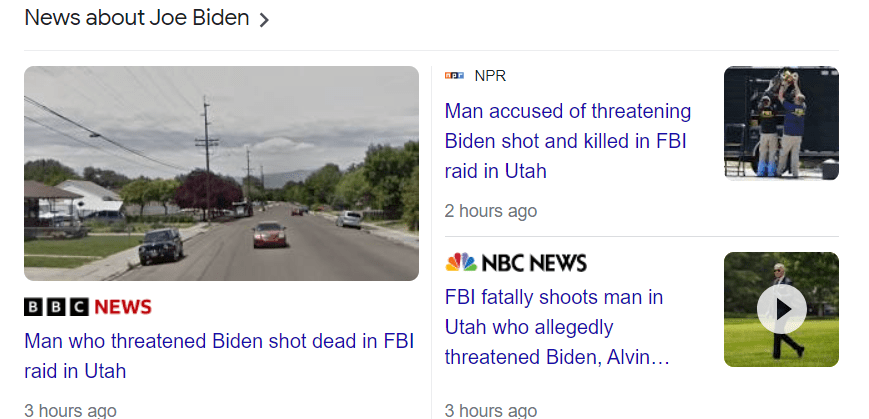Click the BBC black-block logo icon
The image size is (869, 419).
coord(56,307)
